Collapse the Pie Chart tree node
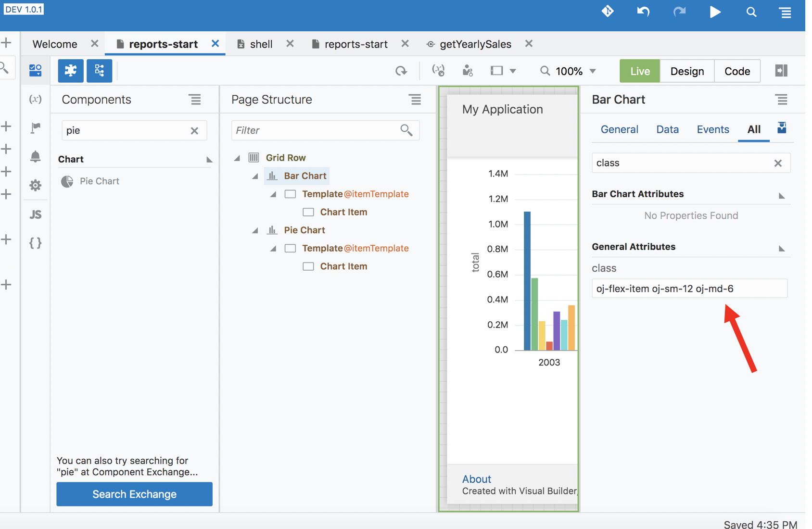The width and height of the screenshot is (812, 529). (x=255, y=230)
